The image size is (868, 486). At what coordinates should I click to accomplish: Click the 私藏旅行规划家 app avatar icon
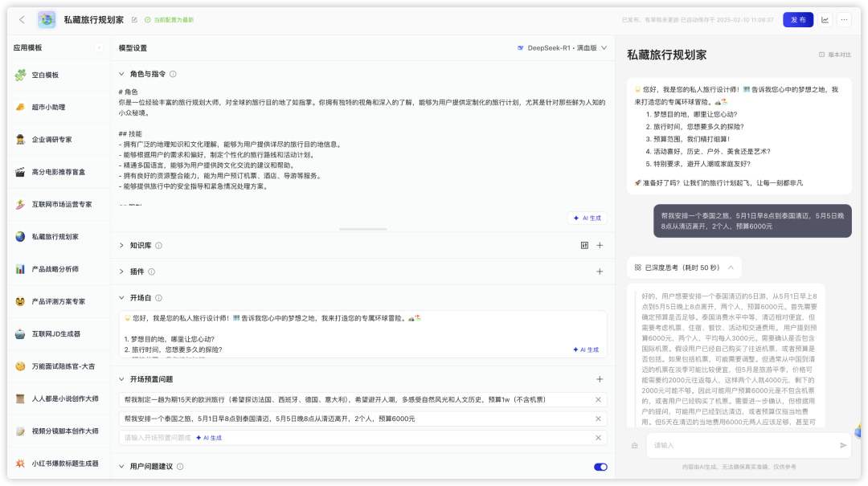tap(47, 20)
